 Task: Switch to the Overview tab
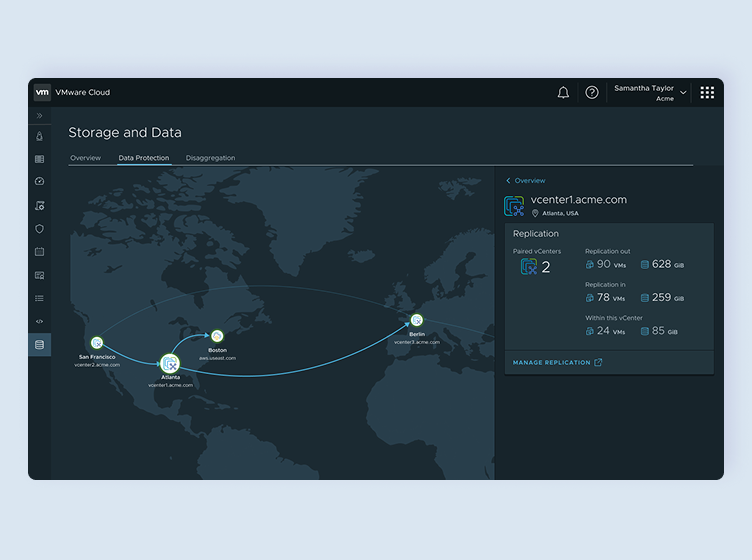coord(85,158)
